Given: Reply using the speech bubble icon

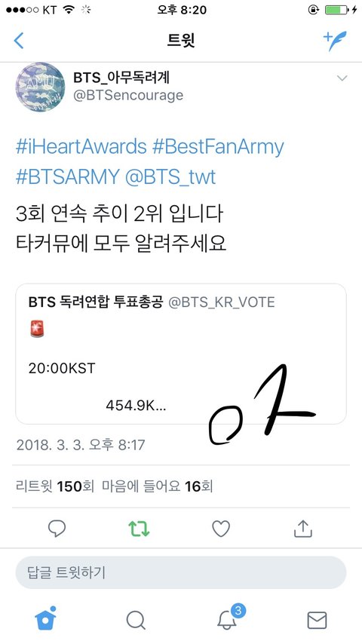Looking at the screenshot, I should (x=57, y=528).
